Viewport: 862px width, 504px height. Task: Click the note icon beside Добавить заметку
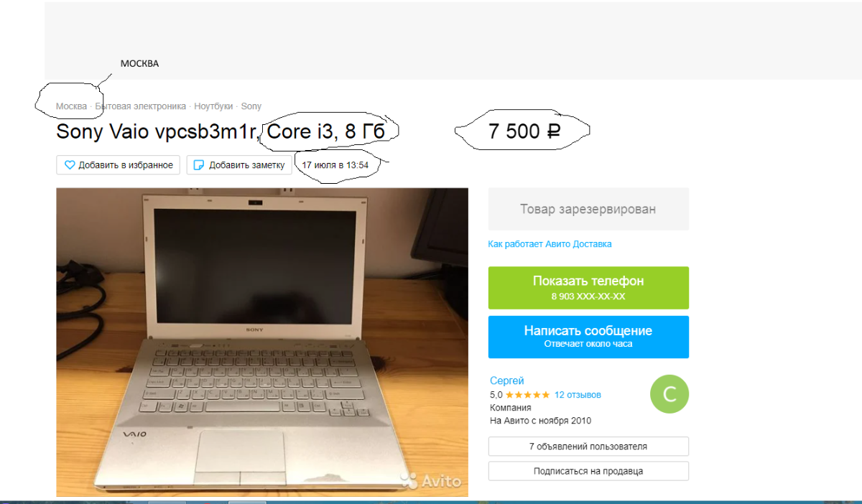click(200, 165)
